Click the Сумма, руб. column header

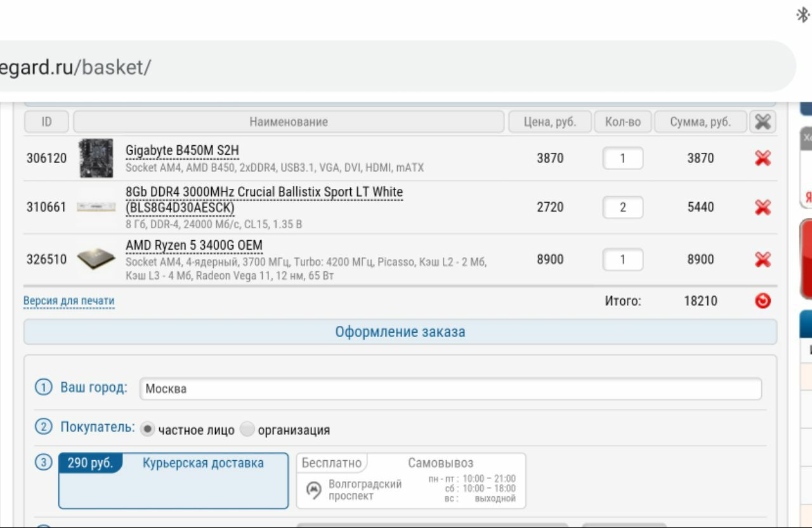[x=700, y=122]
